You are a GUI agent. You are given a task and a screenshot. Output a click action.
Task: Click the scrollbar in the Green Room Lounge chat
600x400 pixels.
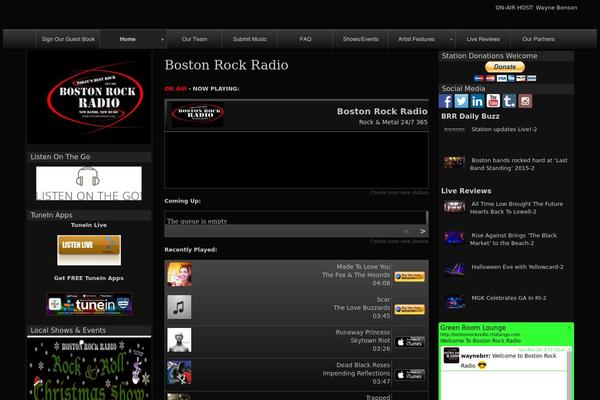(x=569, y=373)
